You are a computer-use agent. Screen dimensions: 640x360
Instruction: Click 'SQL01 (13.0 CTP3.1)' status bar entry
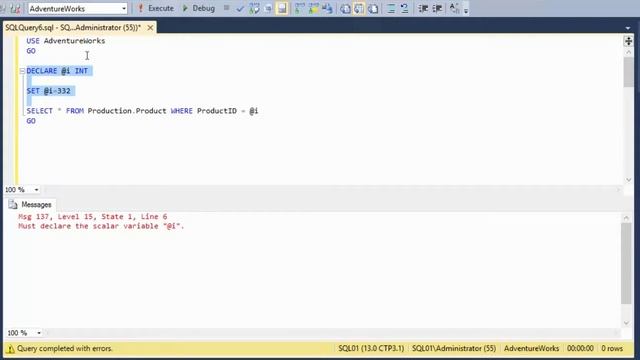pos(371,349)
